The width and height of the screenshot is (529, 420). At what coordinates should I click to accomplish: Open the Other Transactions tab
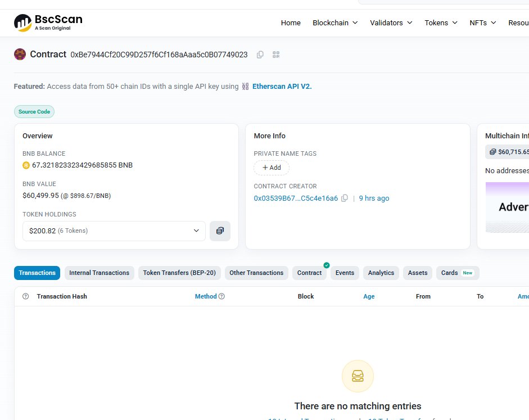[256, 273]
